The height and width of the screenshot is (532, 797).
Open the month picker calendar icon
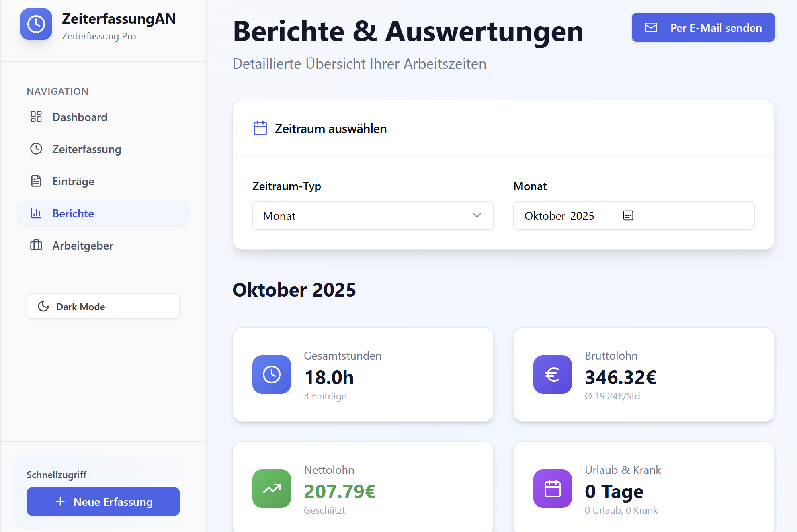pos(628,215)
